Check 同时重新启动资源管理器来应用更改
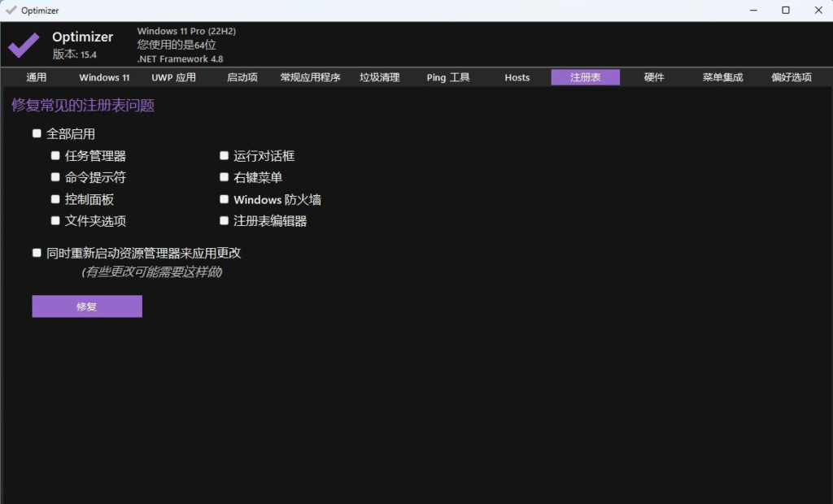The width and height of the screenshot is (833, 504). (x=37, y=252)
